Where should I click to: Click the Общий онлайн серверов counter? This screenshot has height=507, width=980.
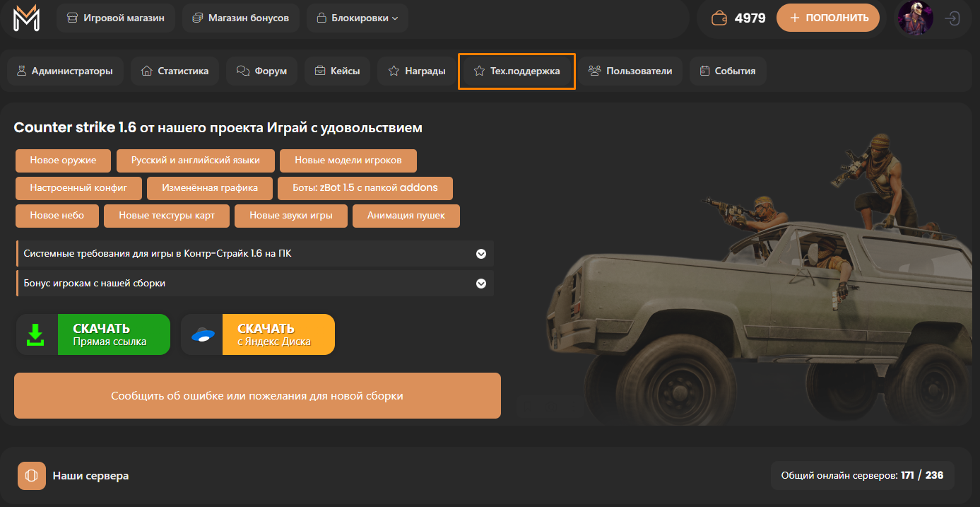click(x=862, y=476)
